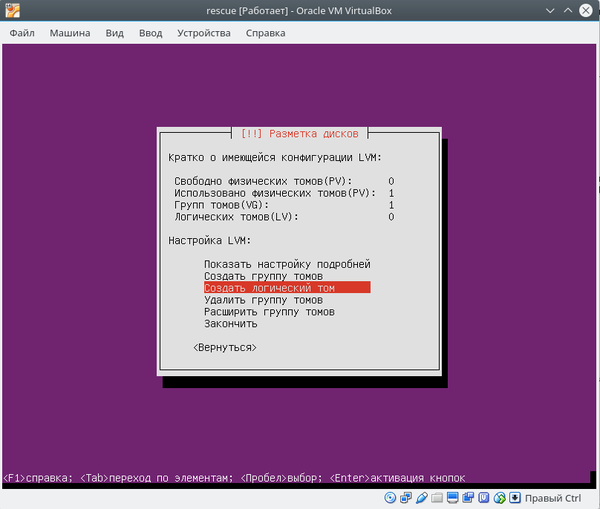Click the keyboard capture arrow icon

pyautogui.click(x=515, y=498)
